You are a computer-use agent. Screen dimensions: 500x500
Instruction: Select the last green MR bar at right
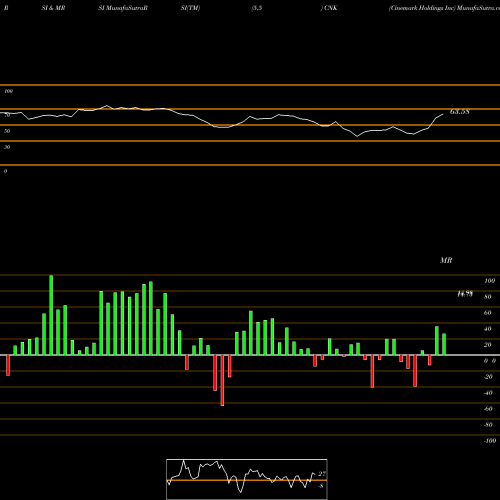(x=444, y=344)
